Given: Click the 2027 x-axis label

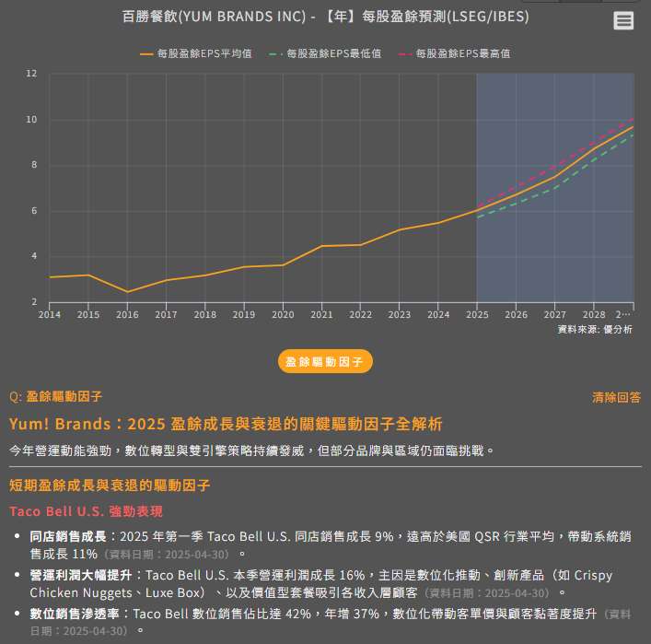Looking at the screenshot, I should (x=554, y=314).
